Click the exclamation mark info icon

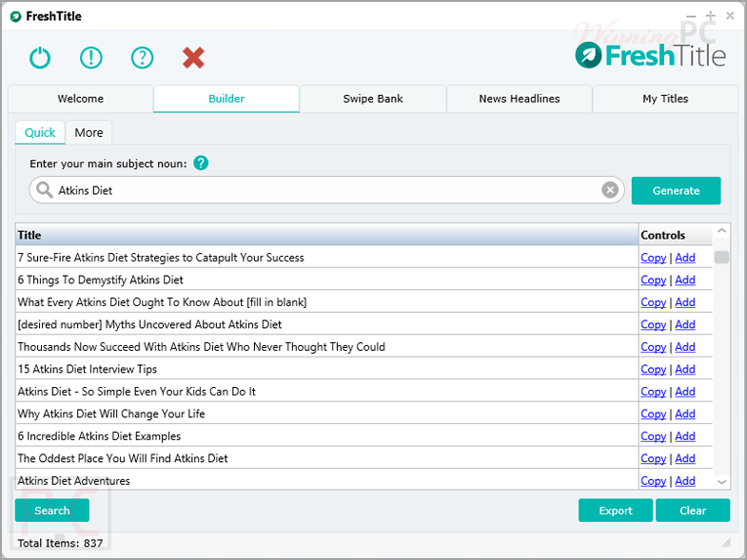coord(91,58)
